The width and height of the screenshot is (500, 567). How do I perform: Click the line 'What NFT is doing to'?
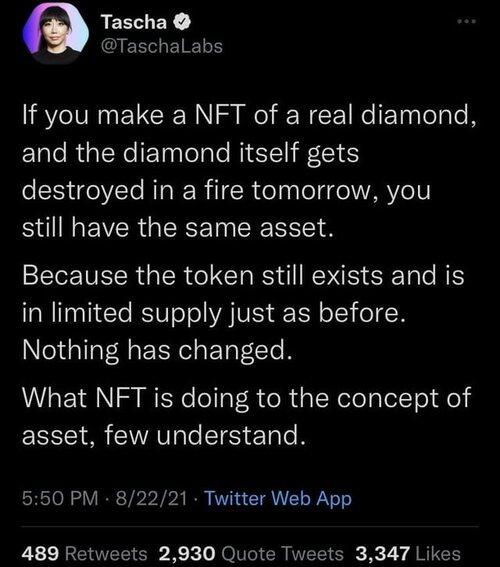pyautogui.click(x=247, y=398)
